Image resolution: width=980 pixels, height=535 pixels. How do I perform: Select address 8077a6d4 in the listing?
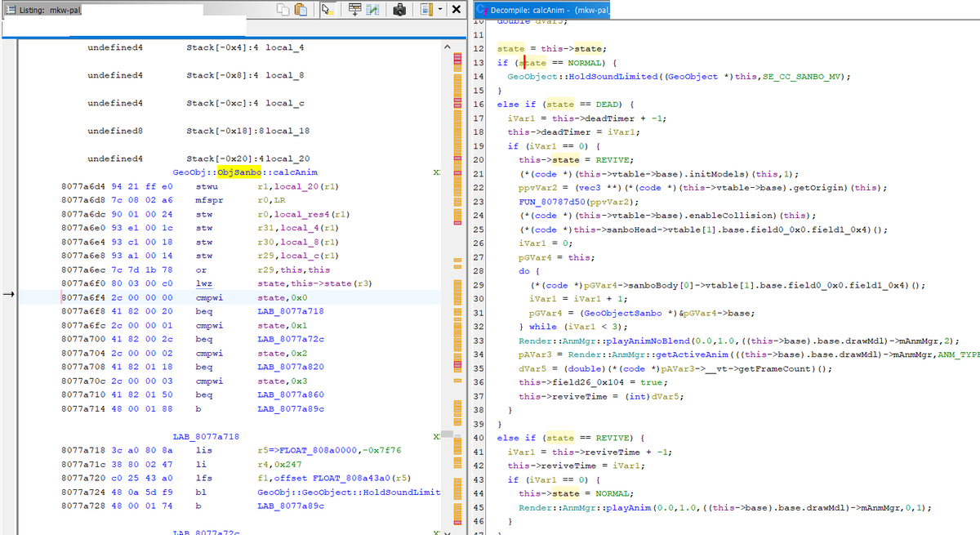coord(82,186)
